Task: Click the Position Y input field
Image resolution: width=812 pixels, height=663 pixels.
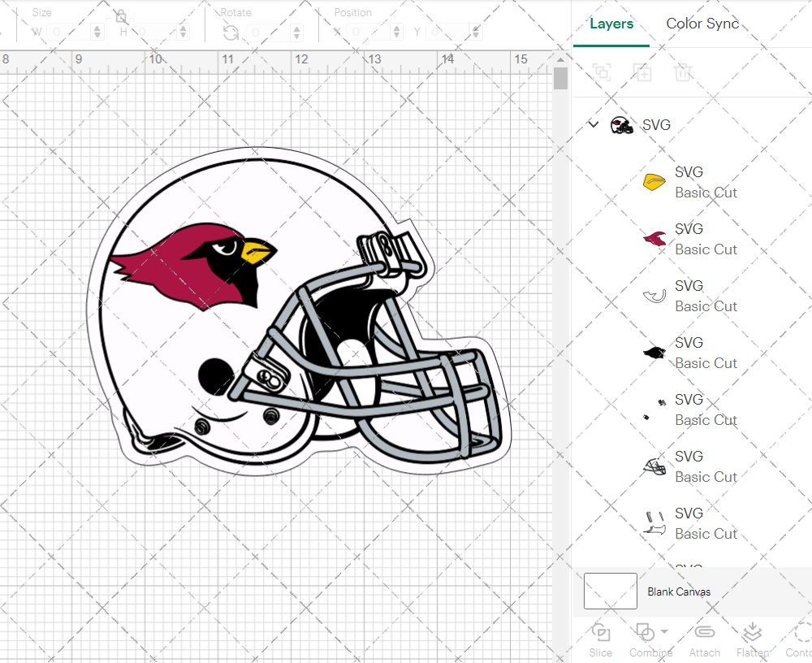Action: 448,32
